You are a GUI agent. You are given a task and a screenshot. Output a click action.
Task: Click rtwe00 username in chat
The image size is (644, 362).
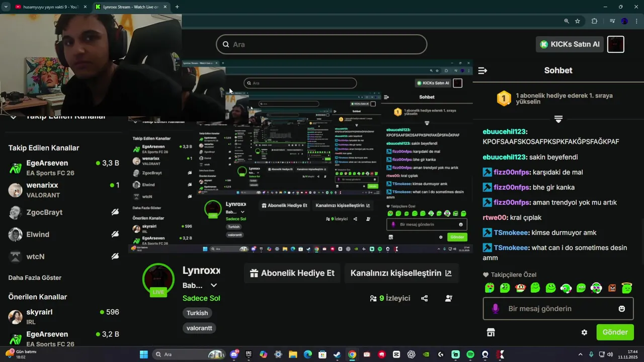pos(494,218)
